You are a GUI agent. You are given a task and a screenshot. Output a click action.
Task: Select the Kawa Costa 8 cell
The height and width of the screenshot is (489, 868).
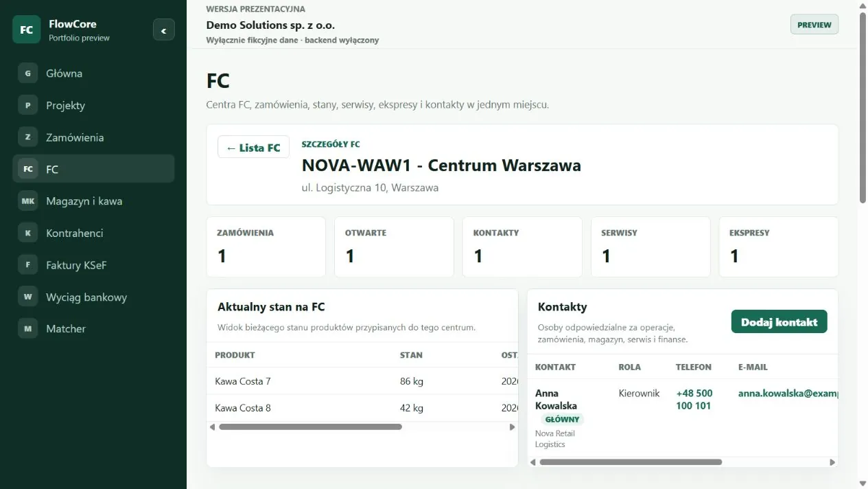click(x=243, y=408)
